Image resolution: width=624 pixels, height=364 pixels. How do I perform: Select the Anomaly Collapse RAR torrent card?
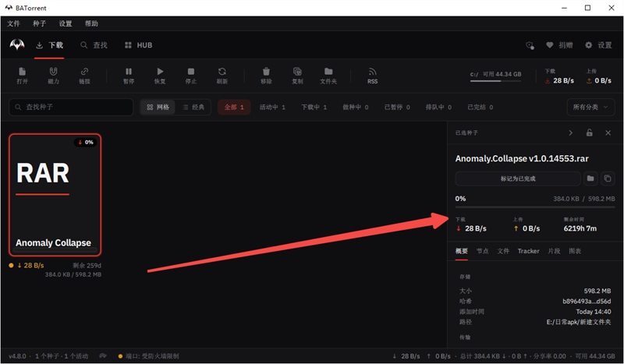(55, 195)
